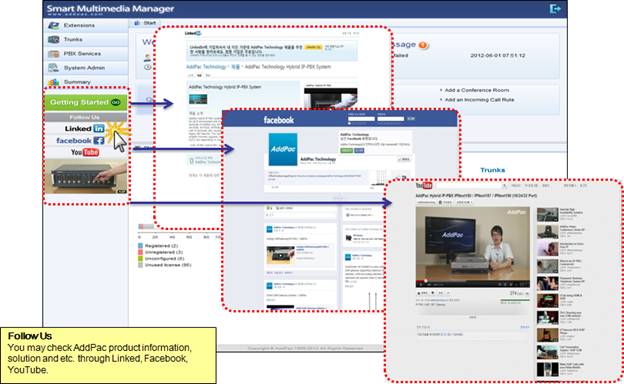
Task: Click the YouTube follow logo
Action: pyautogui.click(x=85, y=152)
